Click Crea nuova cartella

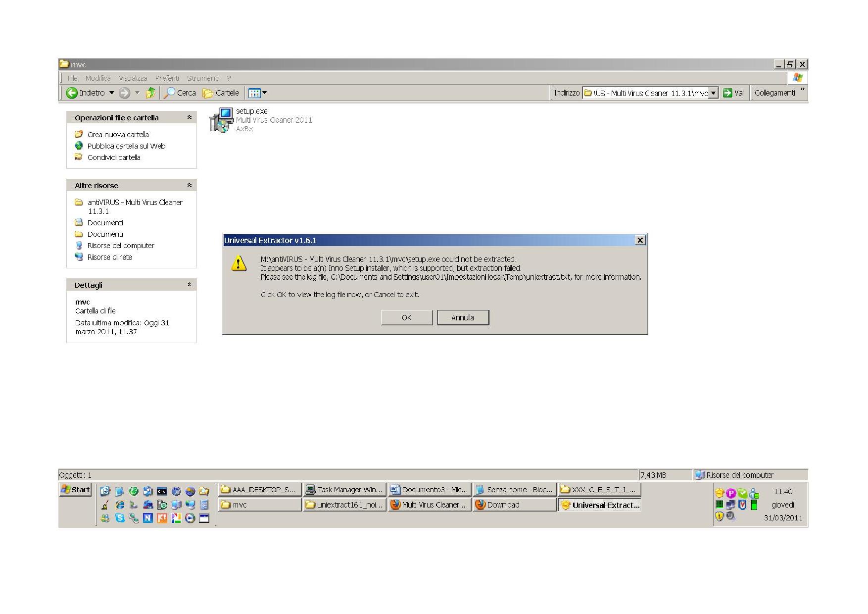pyautogui.click(x=118, y=134)
